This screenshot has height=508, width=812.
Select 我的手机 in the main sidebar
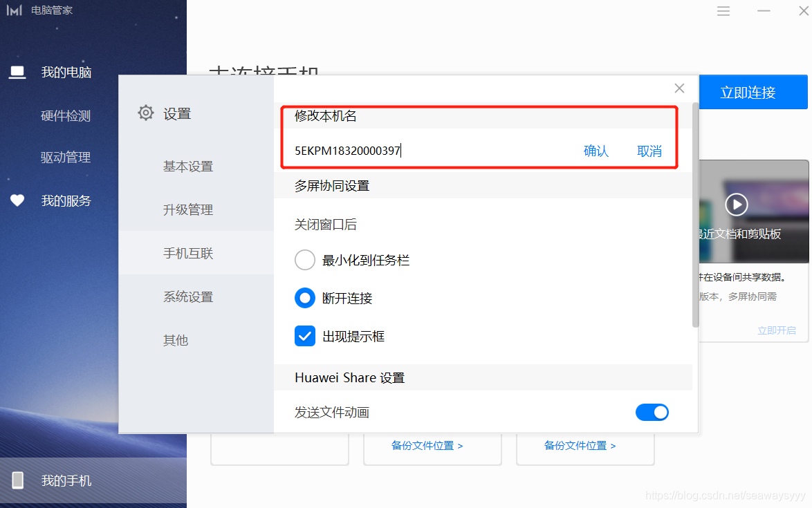(x=93, y=480)
